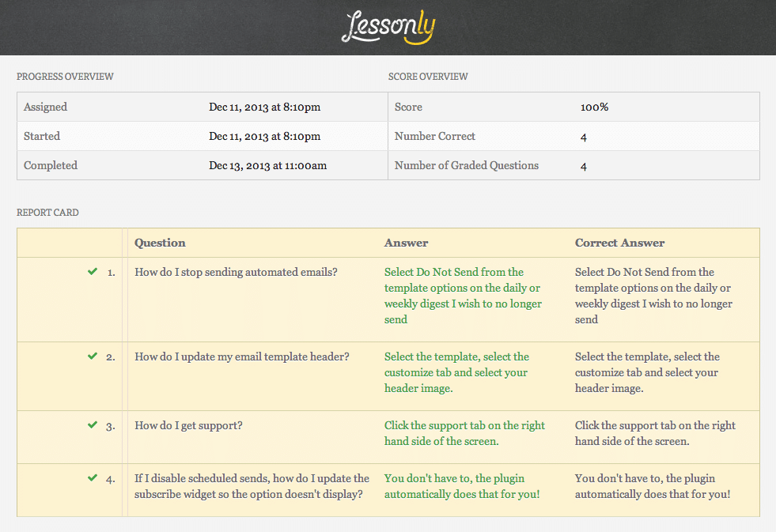Click the Started label
This screenshot has height=532, width=776.
pyautogui.click(x=42, y=136)
